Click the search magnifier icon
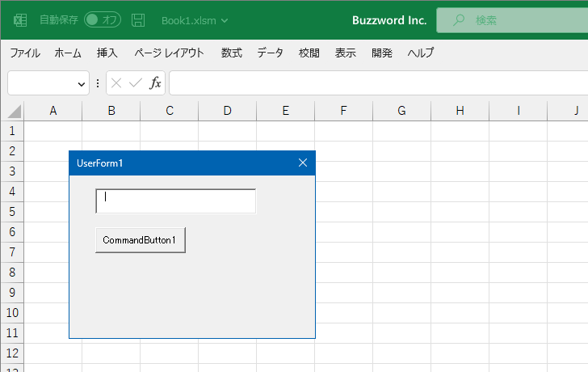Viewport: 588px width, 372px height. [x=458, y=20]
